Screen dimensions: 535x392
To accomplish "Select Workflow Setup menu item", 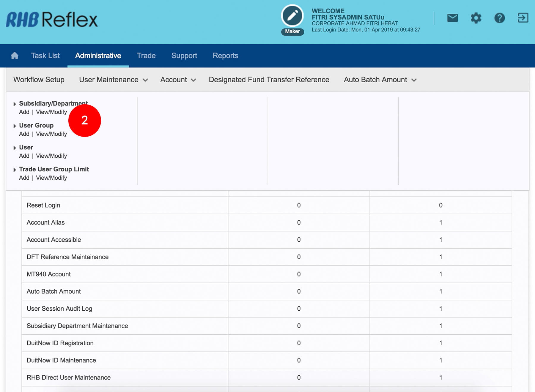I will [x=39, y=80].
